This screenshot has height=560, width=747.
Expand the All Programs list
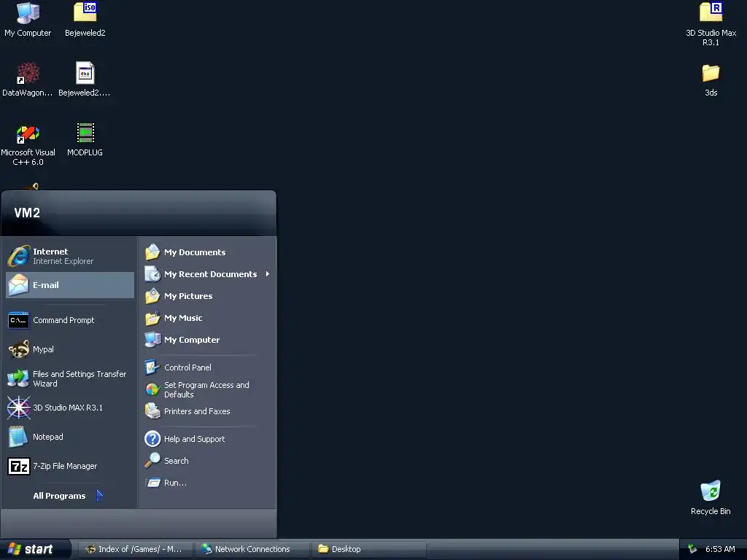click(68, 496)
